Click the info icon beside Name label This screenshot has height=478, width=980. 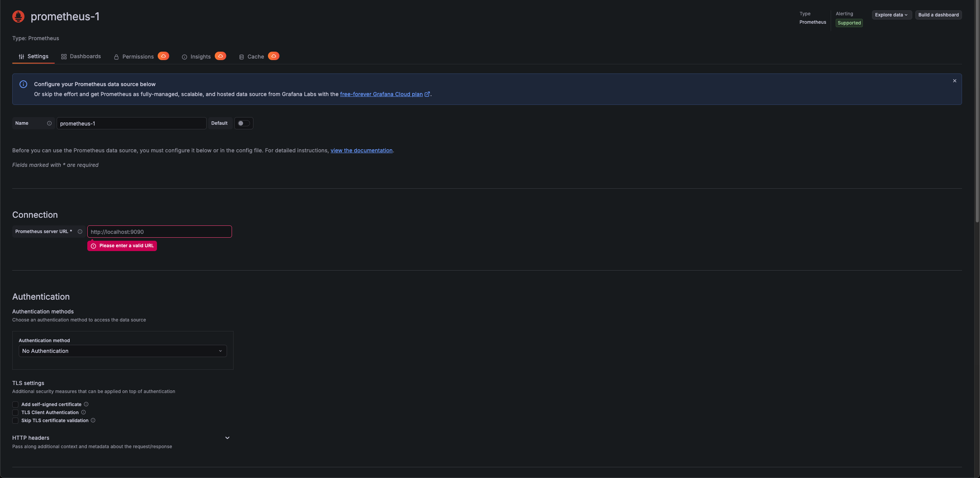pyautogui.click(x=49, y=123)
